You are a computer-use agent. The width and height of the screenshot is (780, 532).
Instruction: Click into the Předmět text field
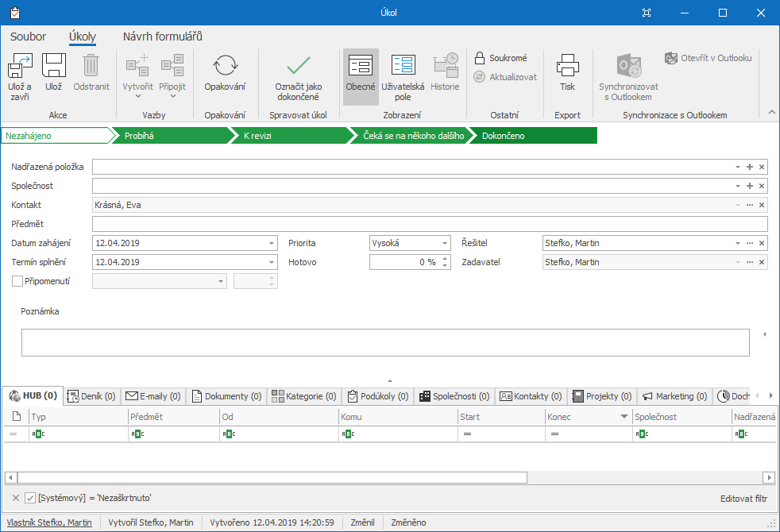tap(429, 224)
